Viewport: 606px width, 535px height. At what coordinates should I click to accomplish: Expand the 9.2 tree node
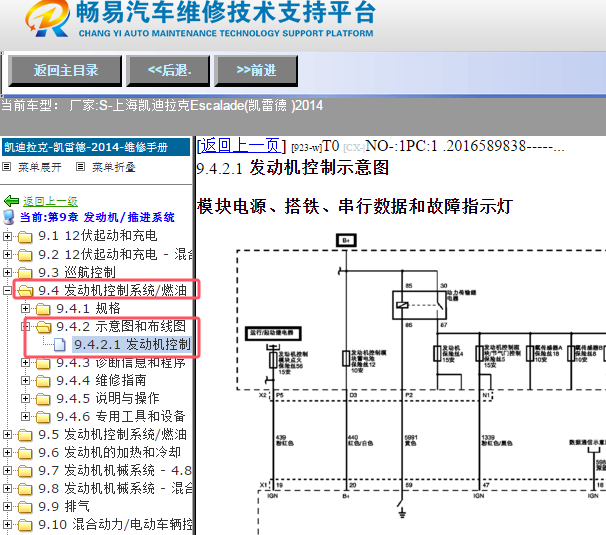coord(7,254)
